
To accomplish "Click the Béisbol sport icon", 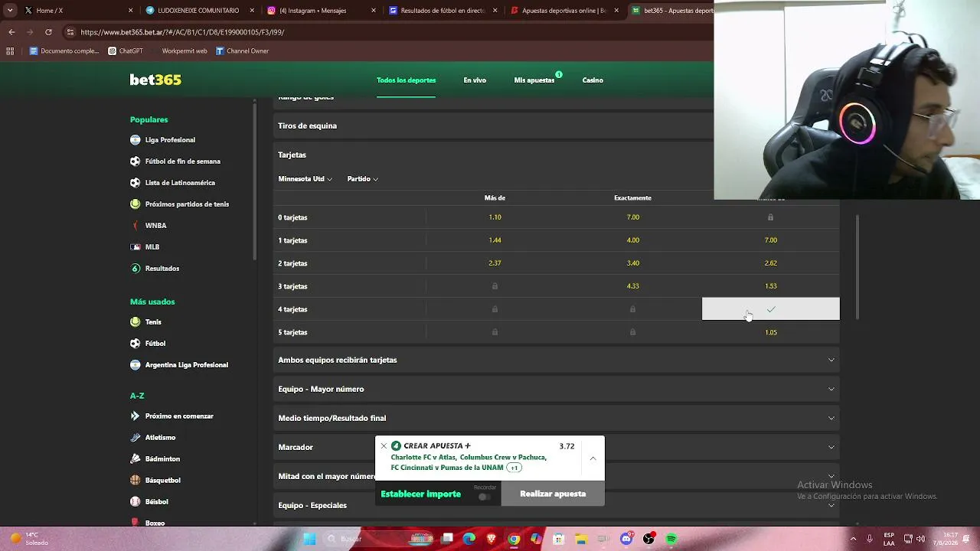I will [136, 502].
